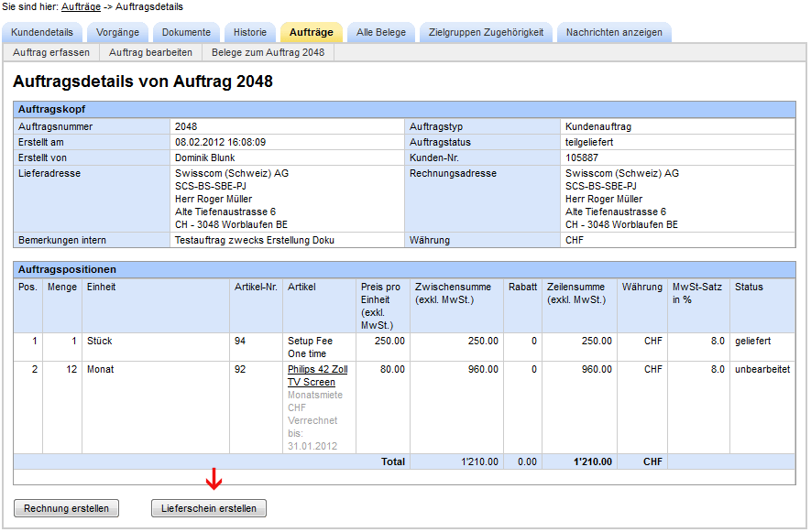Select the Historie tab
811x532 pixels.
[x=250, y=33]
